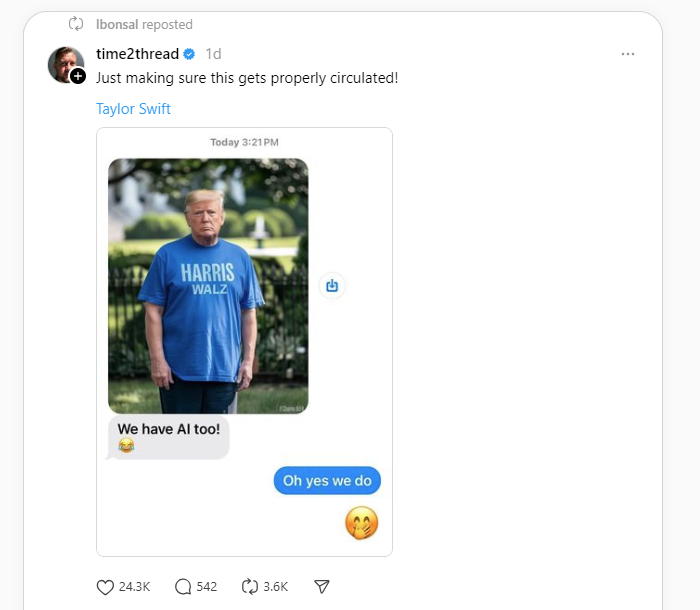
Task: Open replies via the comment bubble icon
Action: (x=183, y=587)
